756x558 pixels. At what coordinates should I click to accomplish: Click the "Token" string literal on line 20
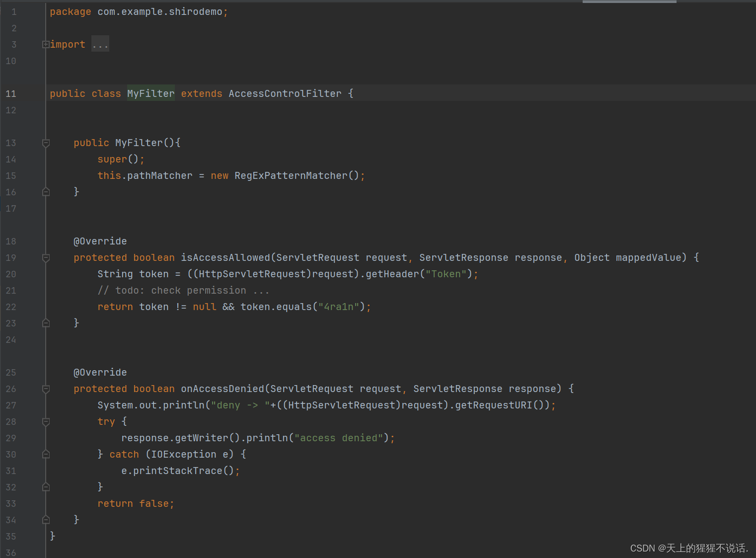(x=446, y=274)
